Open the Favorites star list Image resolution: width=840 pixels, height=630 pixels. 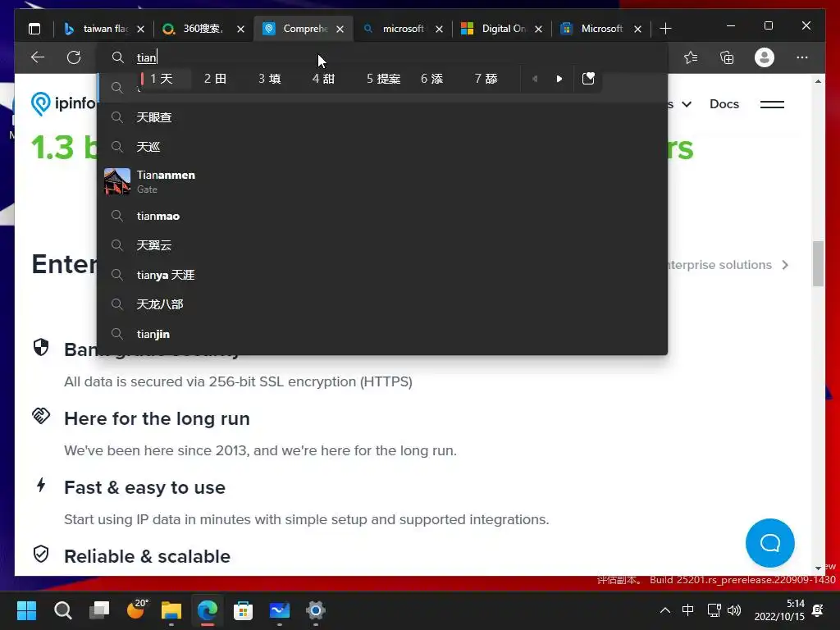(691, 57)
